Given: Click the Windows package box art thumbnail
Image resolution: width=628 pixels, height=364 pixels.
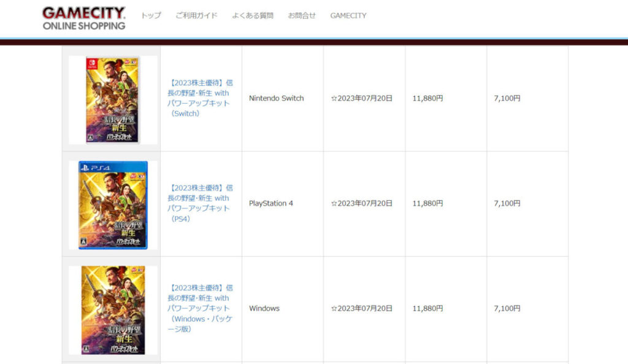Looking at the screenshot, I should coord(113,311).
